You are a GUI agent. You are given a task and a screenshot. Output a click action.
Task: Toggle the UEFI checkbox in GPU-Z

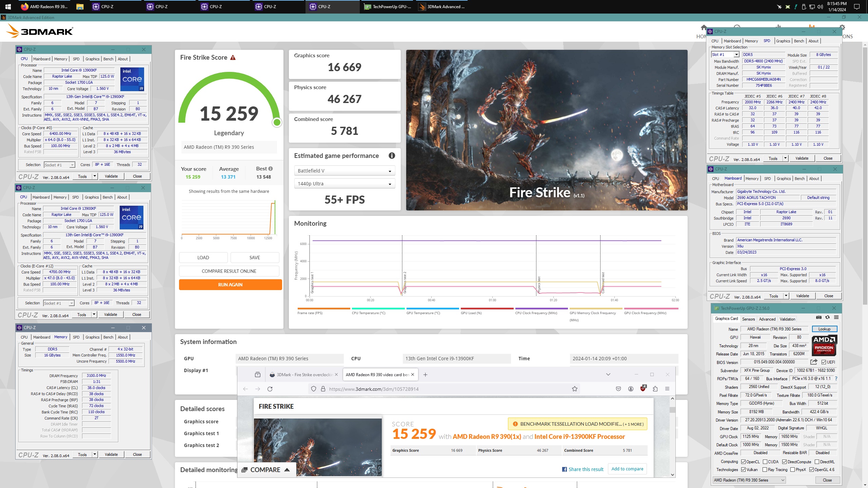point(824,362)
